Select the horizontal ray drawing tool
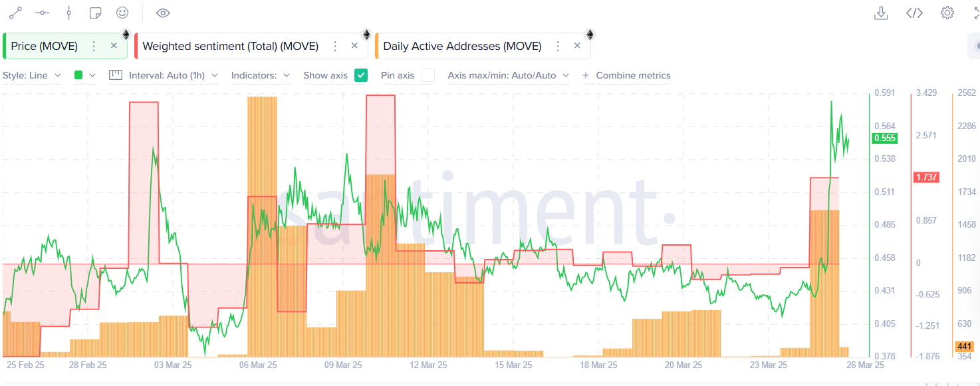Image resolution: width=980 pixels, height=386 pixels. click(42, 13)
